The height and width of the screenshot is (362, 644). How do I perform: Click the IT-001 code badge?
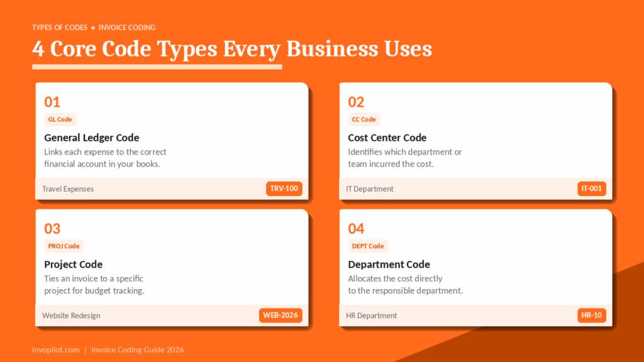click(592, 188)
